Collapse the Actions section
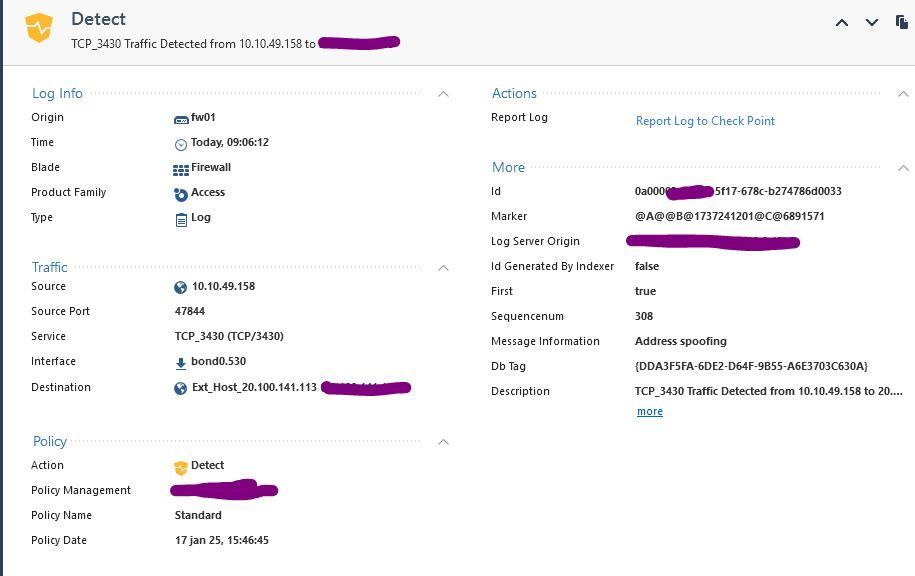Screen dimensions: 915x576 903,94
